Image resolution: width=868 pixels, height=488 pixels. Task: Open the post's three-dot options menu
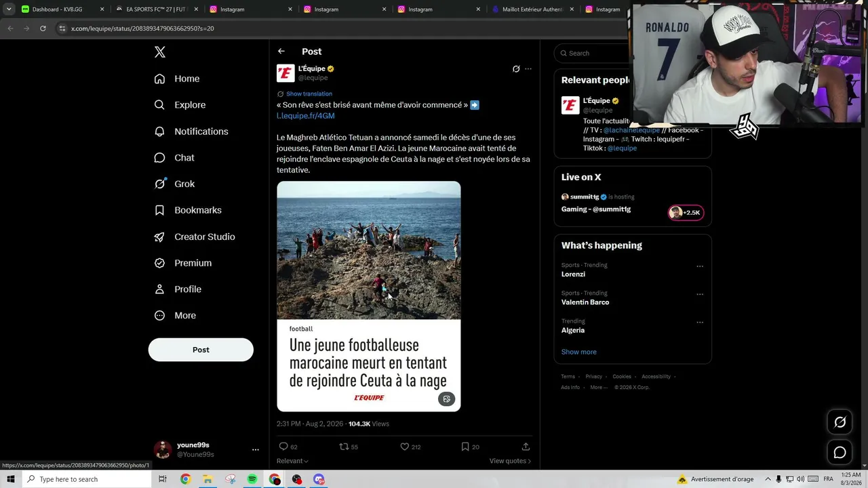(x=528, y=69)
